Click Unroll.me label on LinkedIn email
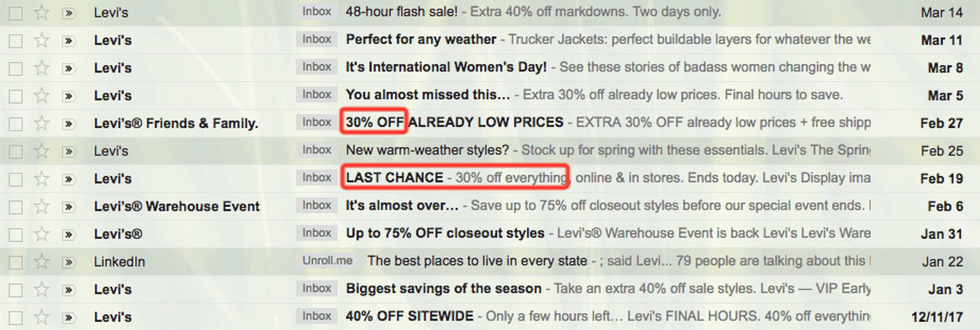This screenshot has height=330, width=980. click(x=327, y=261)
